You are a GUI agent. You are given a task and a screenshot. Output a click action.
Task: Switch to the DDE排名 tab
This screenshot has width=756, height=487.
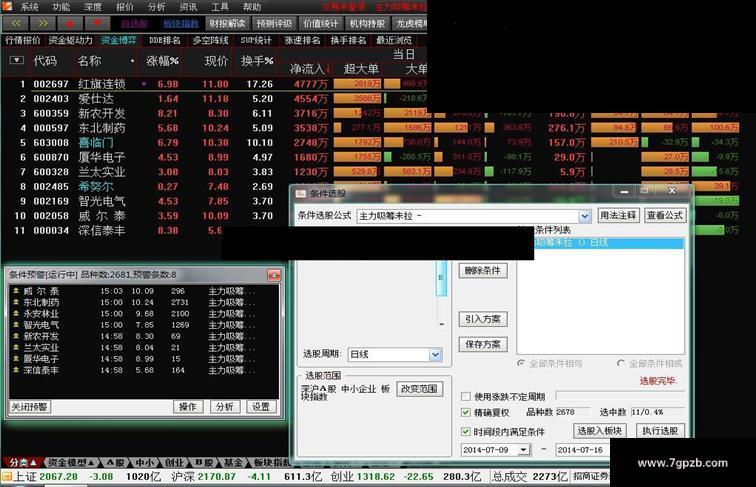tap(164, 41)
